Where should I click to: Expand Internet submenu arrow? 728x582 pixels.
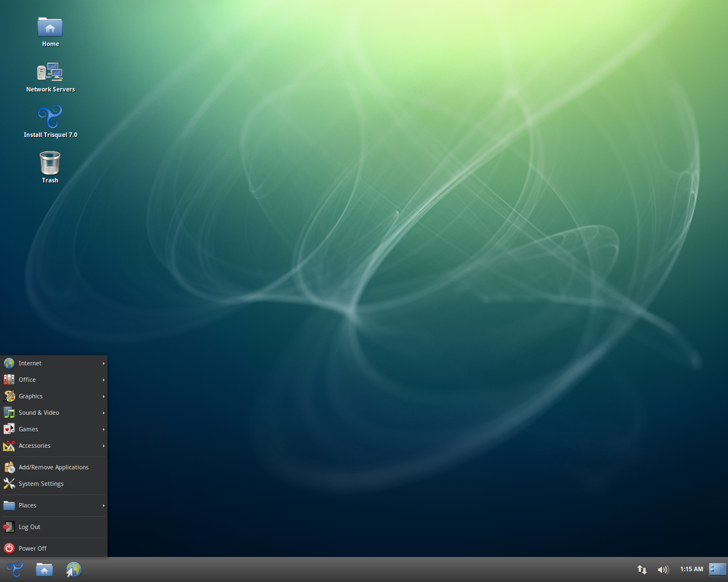[x=104, y=363]
